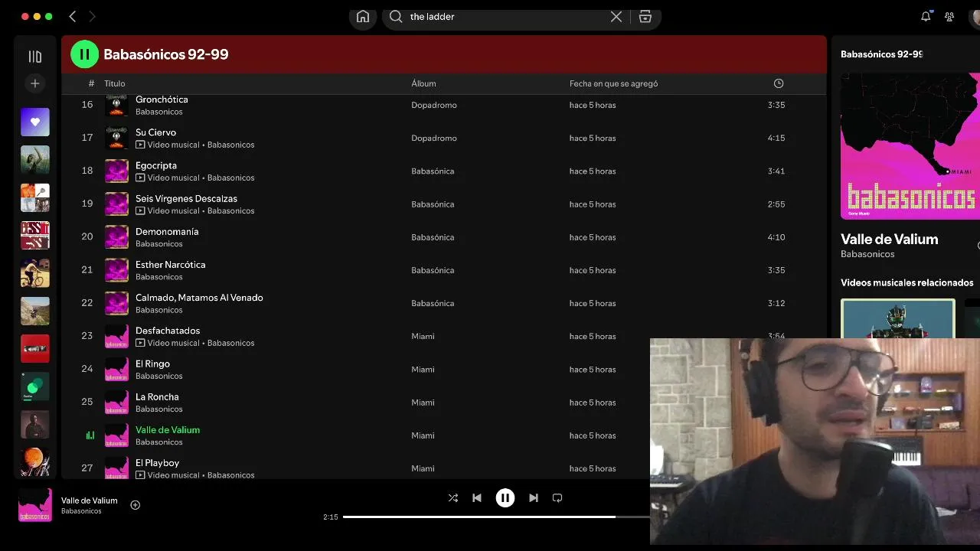Sort by the # column header
The image size is (980, 551).
[91, 83]
